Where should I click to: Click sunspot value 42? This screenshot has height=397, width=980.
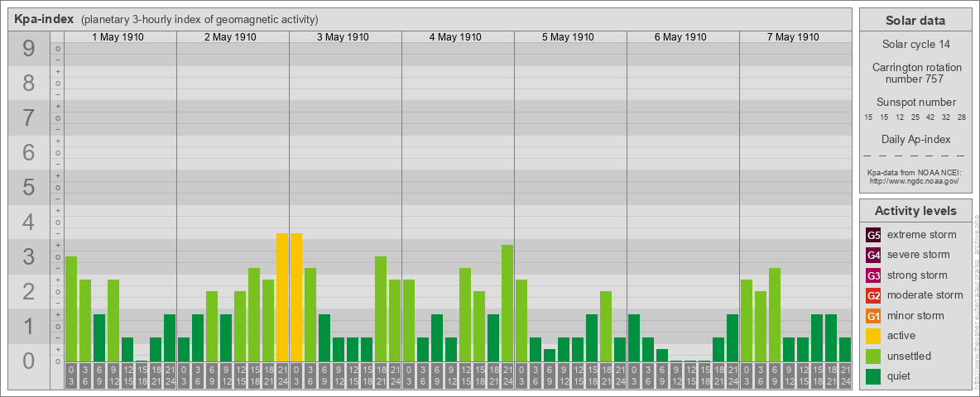[931, 117]
